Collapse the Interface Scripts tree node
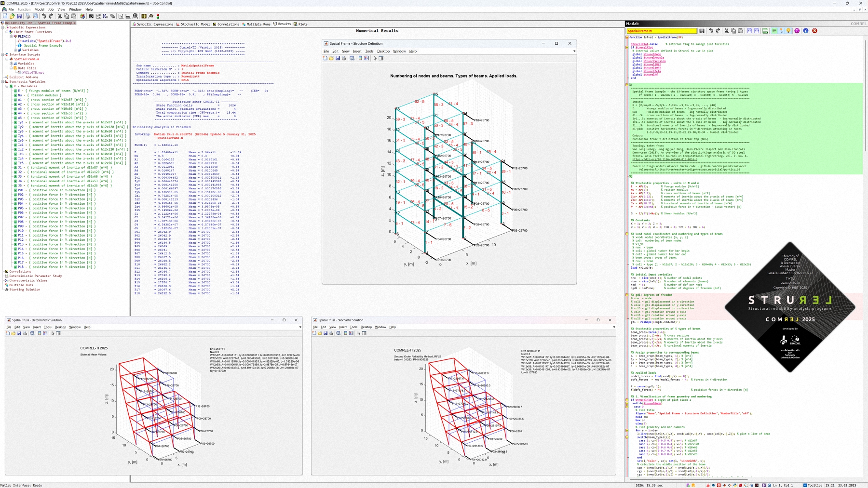This screenshot has height=488, width=868. point(3,54)
